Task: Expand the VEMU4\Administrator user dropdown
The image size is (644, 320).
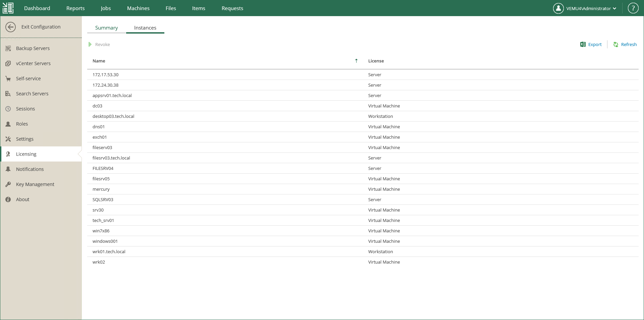Action: click(x=591, y=8)
